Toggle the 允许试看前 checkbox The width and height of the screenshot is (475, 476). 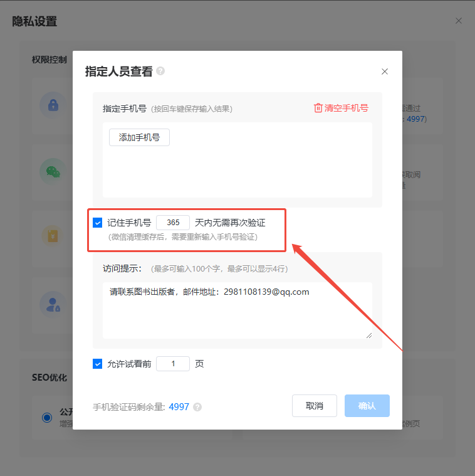(97, 363)
